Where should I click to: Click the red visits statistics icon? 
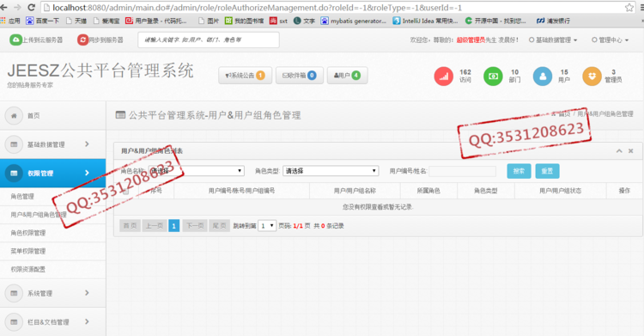click(444, 76)
